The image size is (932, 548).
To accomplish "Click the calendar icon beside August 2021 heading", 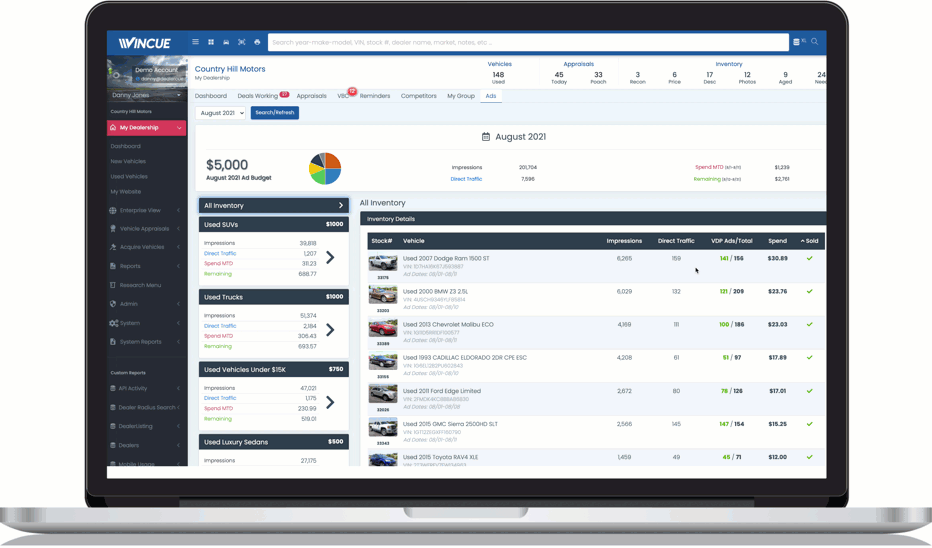I will point(486,137).
